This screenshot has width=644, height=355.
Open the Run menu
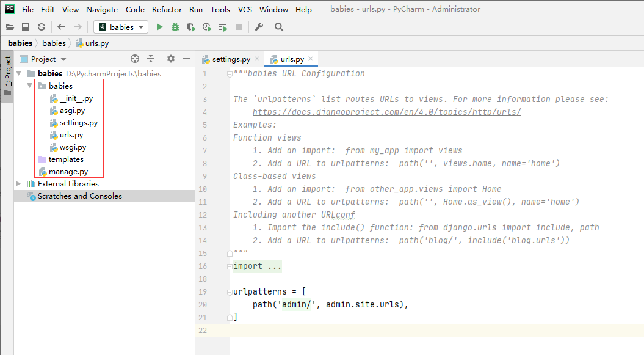196,9
